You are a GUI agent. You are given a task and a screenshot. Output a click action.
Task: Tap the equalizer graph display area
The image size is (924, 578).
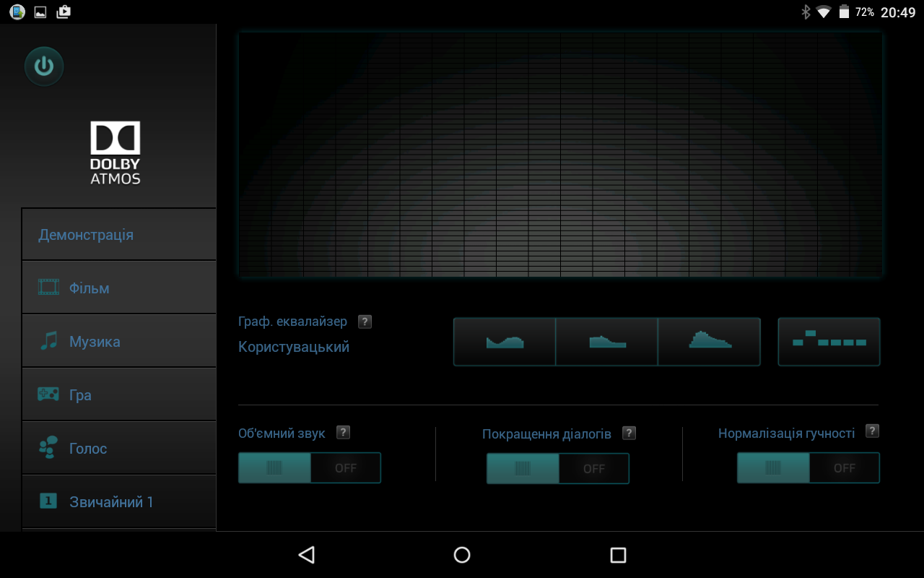click(x=560, y=155)
